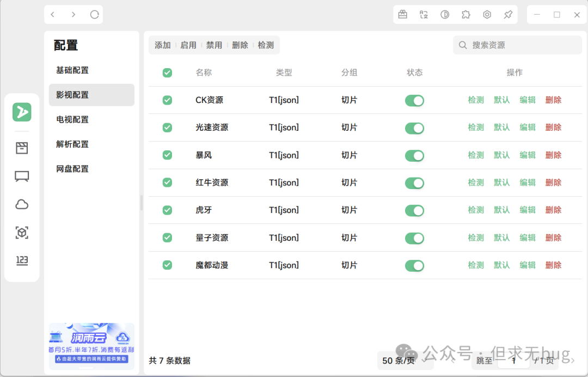The image size is (588, 377).
Task: Click the pin window icon
Action: click(507, 15)
